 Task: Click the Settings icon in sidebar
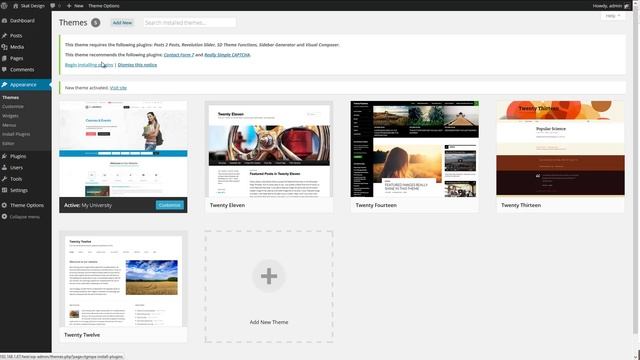pyautogui.click(x=4, y=190)
